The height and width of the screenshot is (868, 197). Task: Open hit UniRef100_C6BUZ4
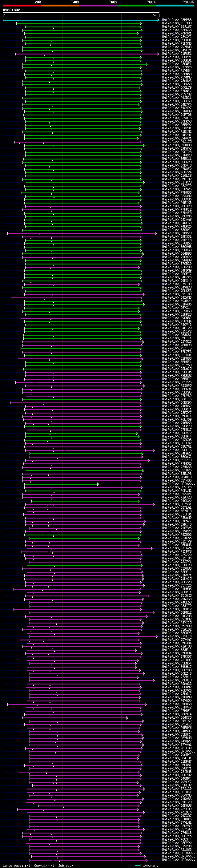point(177,379)
